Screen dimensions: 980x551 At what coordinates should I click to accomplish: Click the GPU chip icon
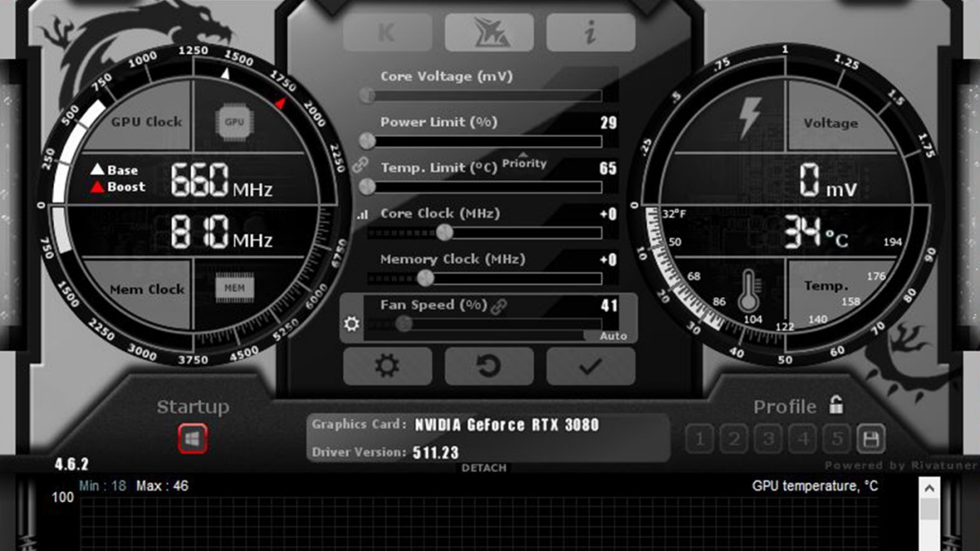(x=234, y=122)
